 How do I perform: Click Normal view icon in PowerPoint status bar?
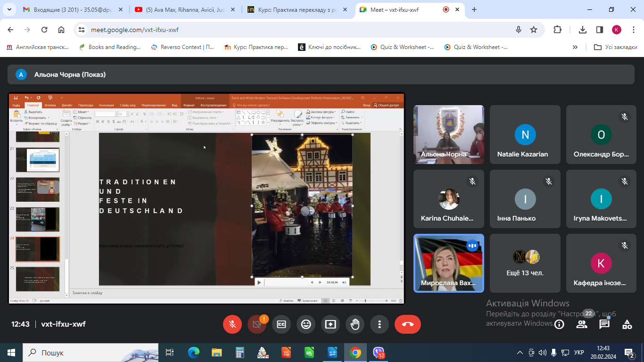325,301
